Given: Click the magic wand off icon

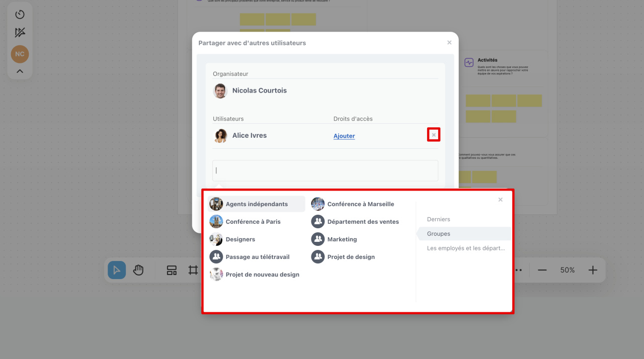Looking at the screenshot, I should coord(20,33).
